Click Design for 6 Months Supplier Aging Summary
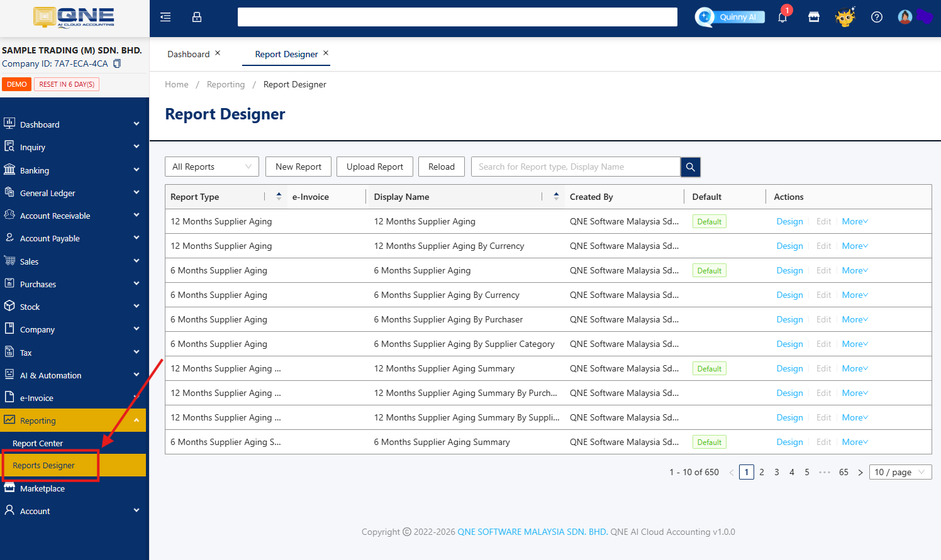941x560 pixels. tap(789, 442)
